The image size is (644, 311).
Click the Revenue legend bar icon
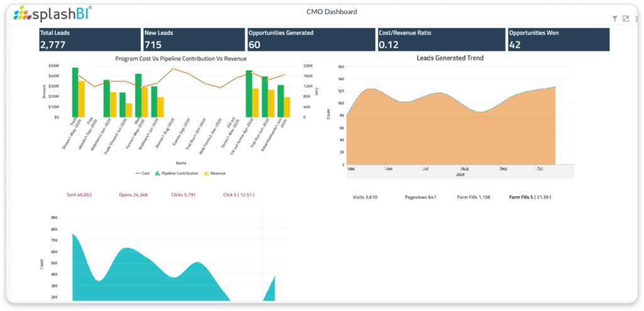click(x=208, y=173)
